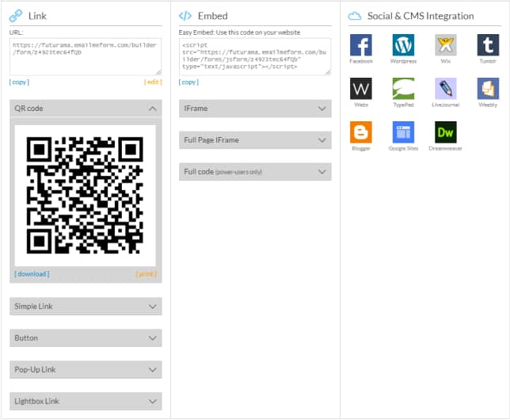Image resolution: width=510 pixels, height=420 pixels.
Task: Select the TypePad integration icon
Action: [403, 89]
